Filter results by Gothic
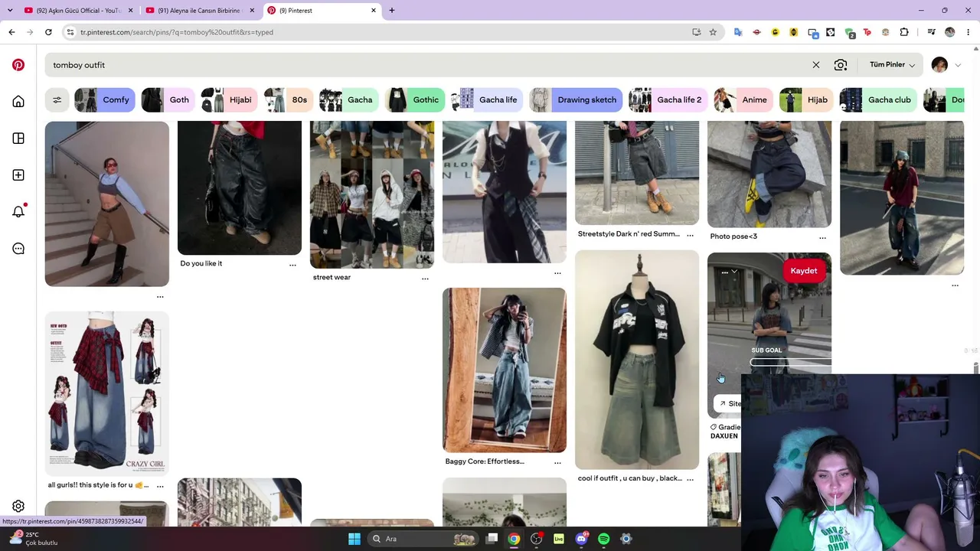This screenshot has width=980, height=551. pos(415,99)
